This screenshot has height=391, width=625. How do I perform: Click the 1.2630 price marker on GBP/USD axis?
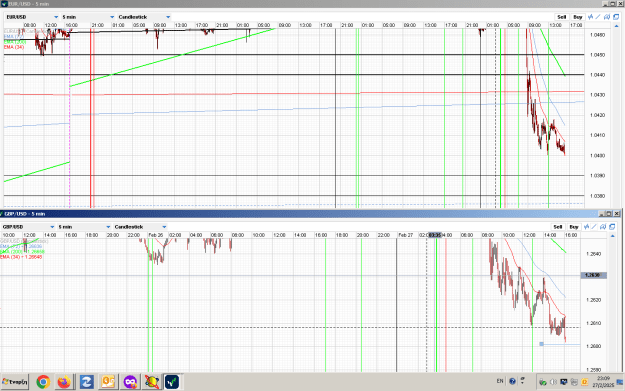594,275
